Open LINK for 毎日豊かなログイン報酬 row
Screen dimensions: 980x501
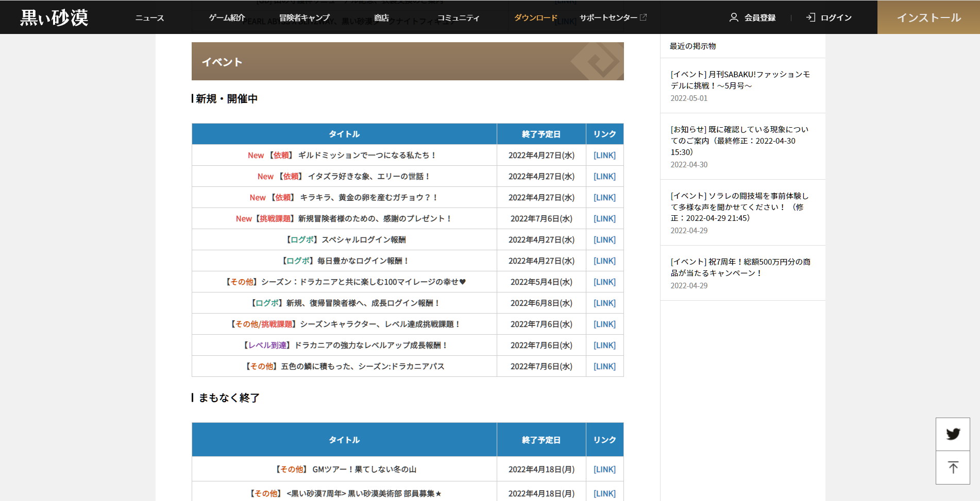(x=604, y=261)
